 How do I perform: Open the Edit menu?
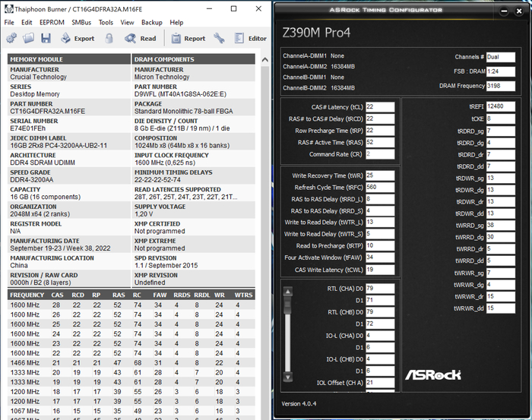(27, 22)
